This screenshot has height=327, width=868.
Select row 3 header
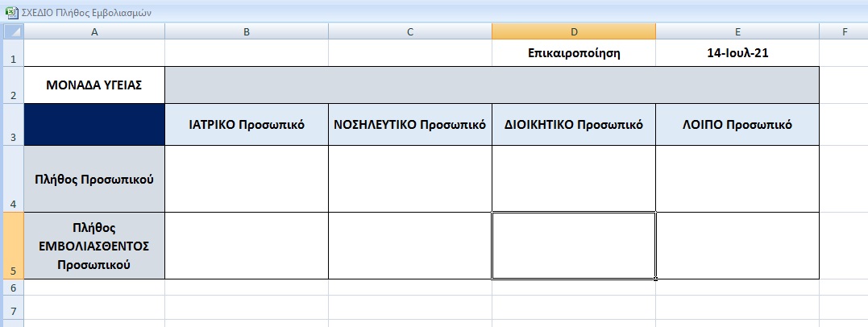(x=12, y=125)
